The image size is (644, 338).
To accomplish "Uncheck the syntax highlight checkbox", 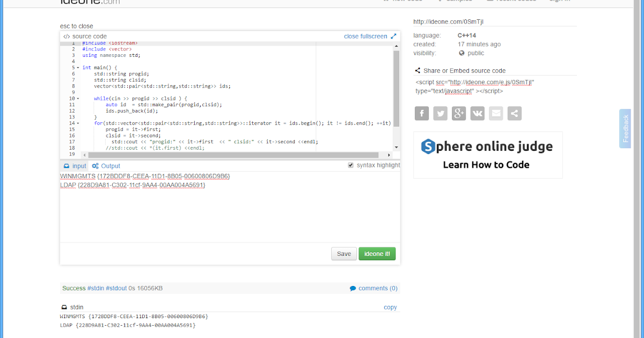I will pos(350,165).
